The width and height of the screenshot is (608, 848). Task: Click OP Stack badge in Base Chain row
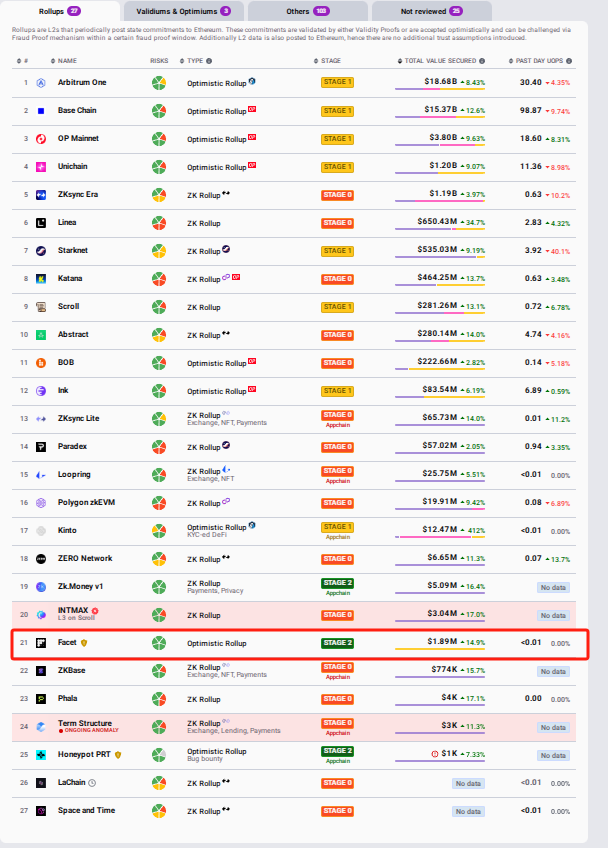pyautogui.click(x=252, y=109)
